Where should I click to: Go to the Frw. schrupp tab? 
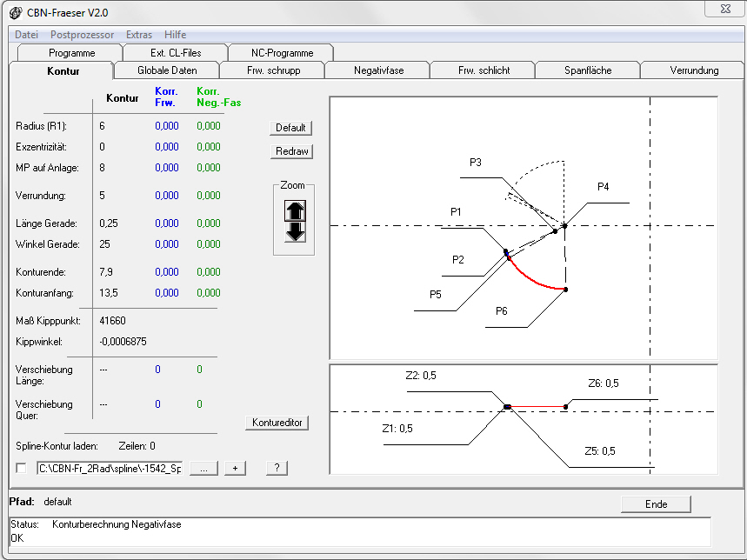tap(273, 70)
